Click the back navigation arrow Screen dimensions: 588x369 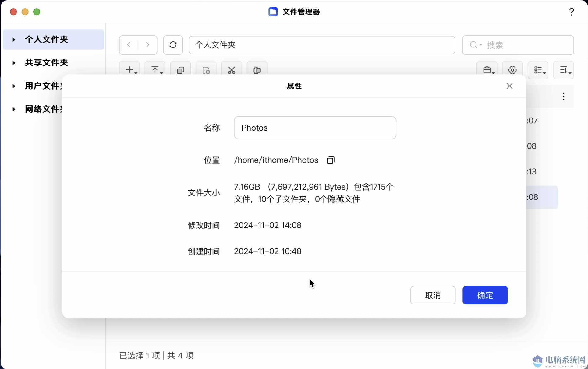129,45
